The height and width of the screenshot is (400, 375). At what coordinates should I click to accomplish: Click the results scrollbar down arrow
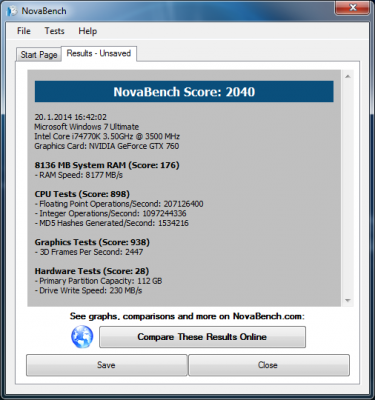pos(348,300)
